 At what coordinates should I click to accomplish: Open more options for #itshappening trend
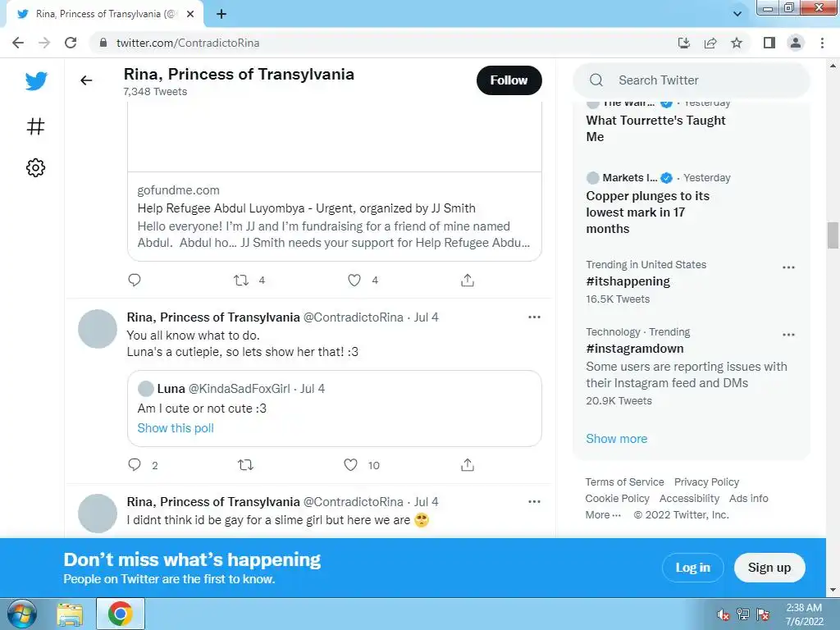coord(788,267)
